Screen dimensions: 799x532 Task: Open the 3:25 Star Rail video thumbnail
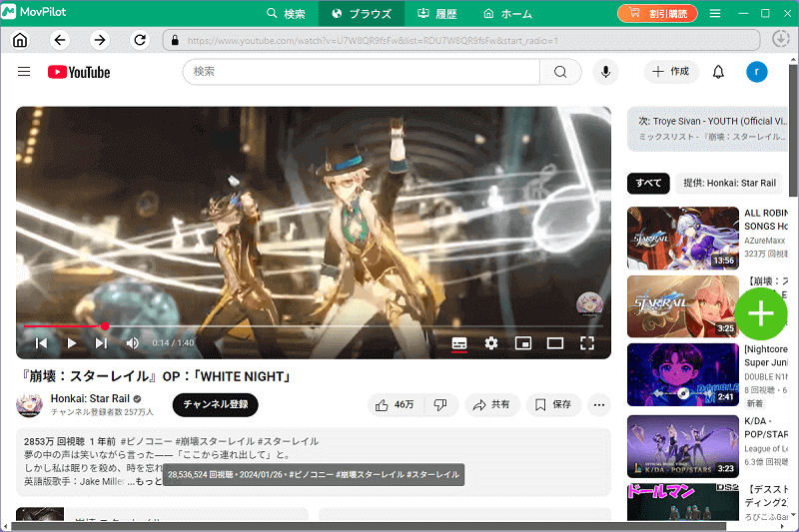pos(683,307)
